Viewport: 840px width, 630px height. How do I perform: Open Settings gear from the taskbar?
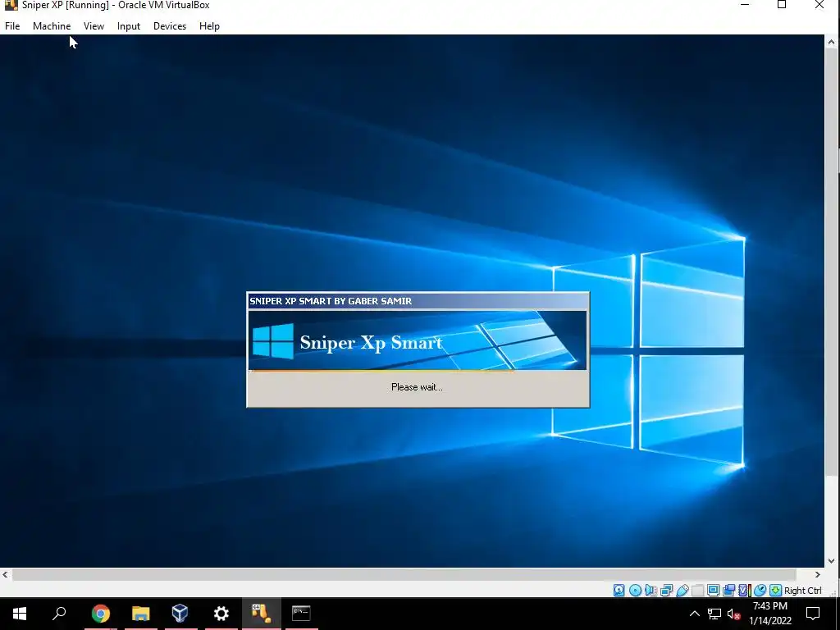(221, 614)
